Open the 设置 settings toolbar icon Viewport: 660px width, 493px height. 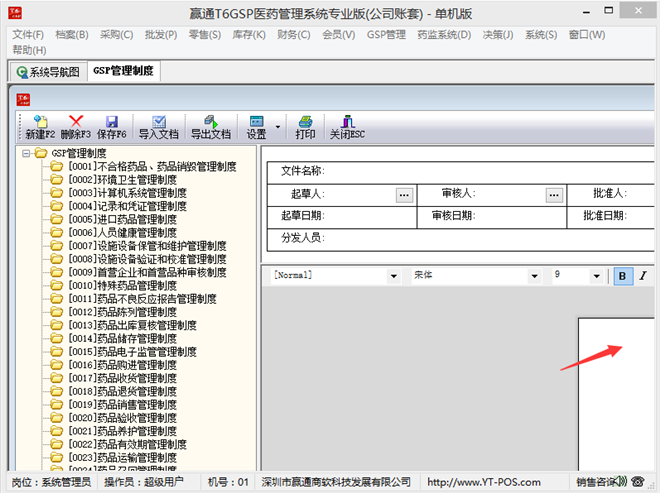[x=256, y=121]
